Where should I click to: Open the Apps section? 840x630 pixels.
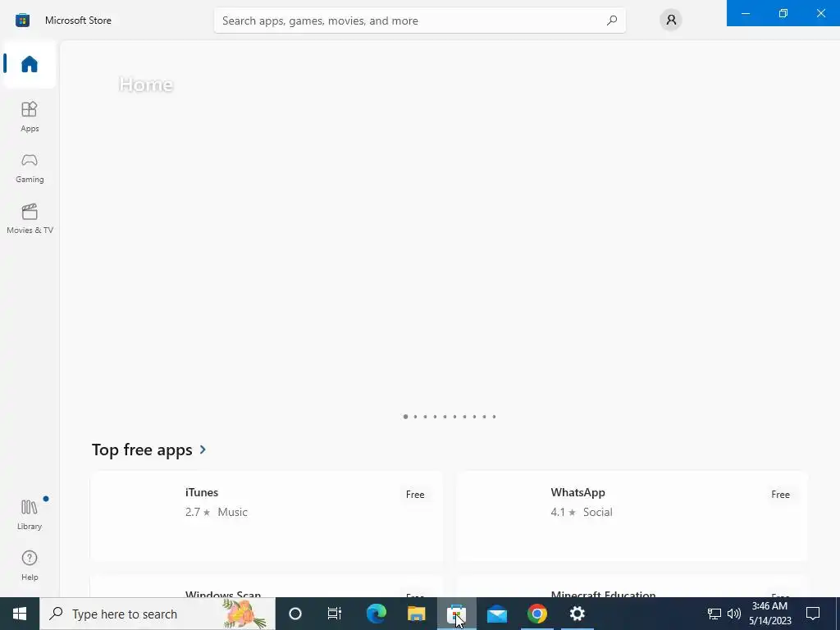point(30,116)
